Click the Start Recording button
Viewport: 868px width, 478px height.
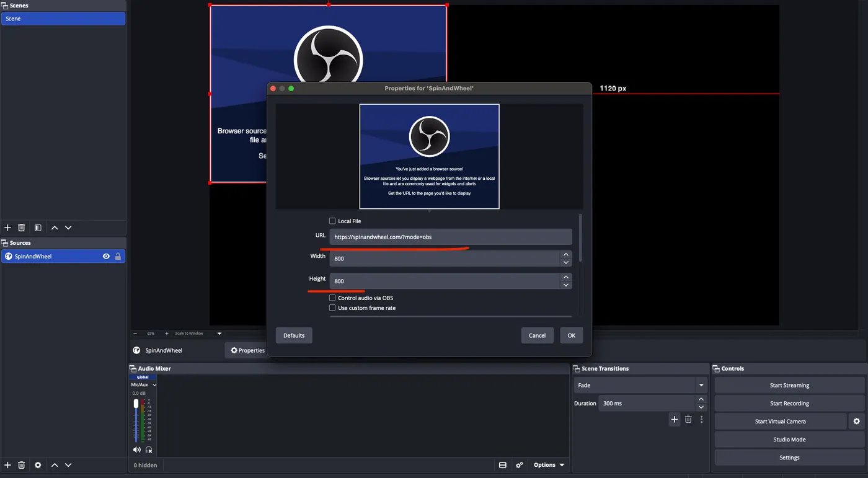[x=789, y=403]
